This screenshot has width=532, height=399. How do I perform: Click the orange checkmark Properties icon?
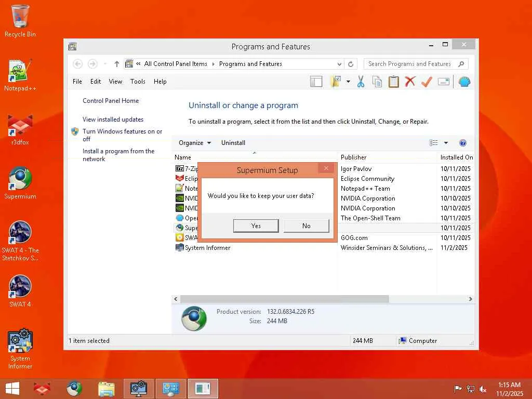[x=427, y=82]
